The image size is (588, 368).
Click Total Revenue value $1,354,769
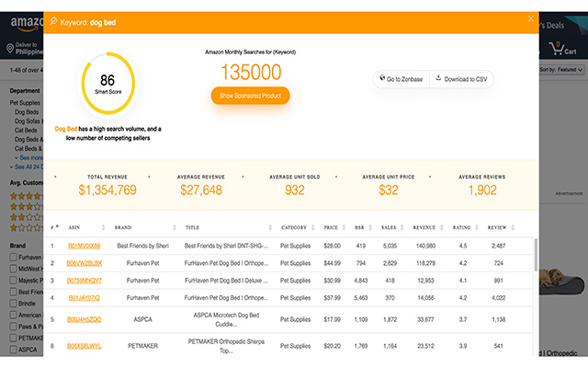pyautogui.click(x=107, y=190)
